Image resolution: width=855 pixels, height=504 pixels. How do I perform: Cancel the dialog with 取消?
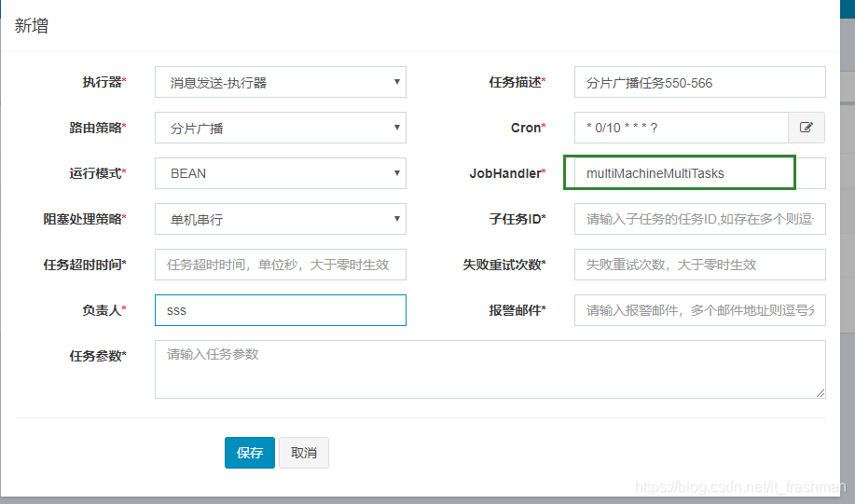[304, 452]
